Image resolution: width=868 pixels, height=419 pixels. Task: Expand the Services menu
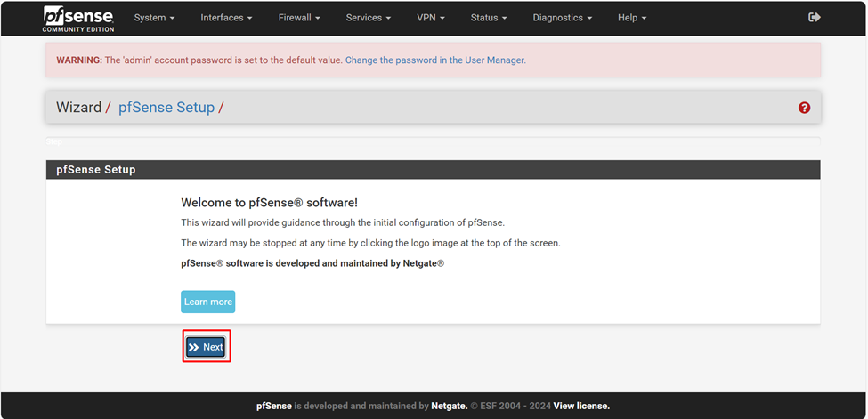(368, 18)
